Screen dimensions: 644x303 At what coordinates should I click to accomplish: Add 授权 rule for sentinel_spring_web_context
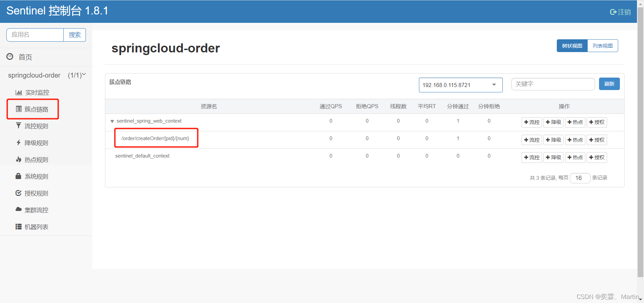[597, 122]
